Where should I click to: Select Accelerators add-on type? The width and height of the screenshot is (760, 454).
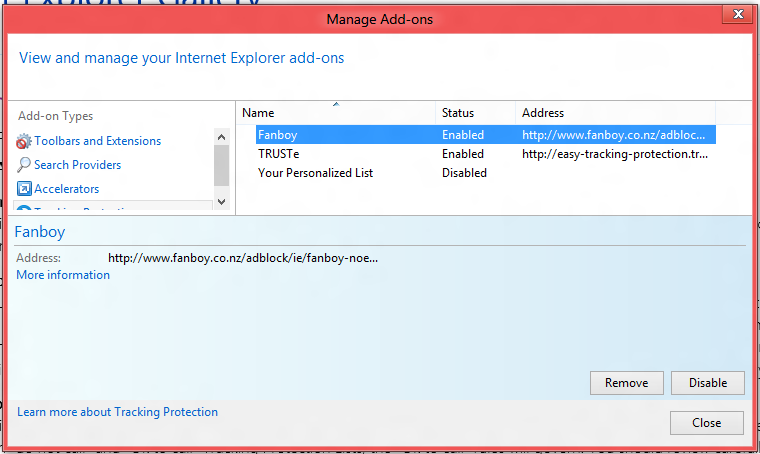click(66, 189)
